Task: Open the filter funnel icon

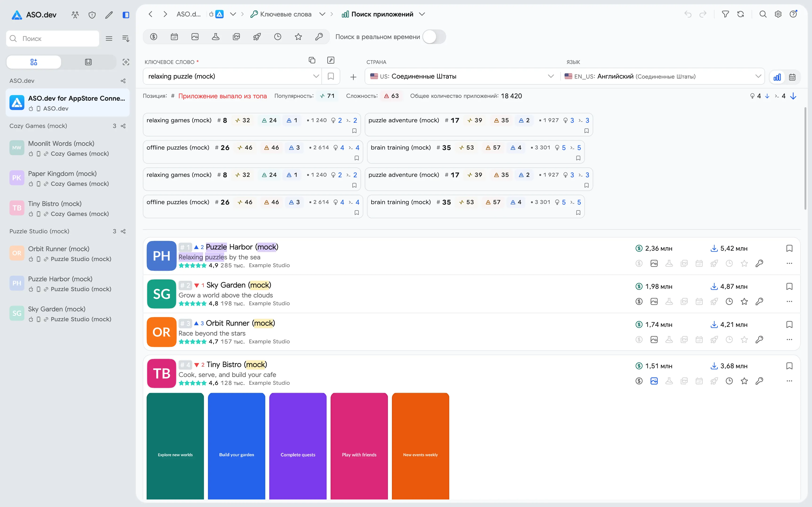Action: [x=725, y=14]
